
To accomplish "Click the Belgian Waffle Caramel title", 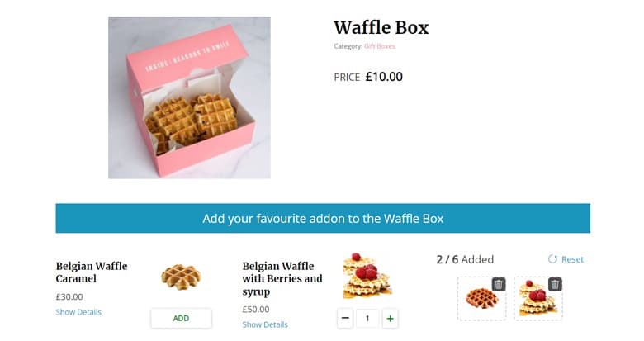I will (x=92, y=272).
